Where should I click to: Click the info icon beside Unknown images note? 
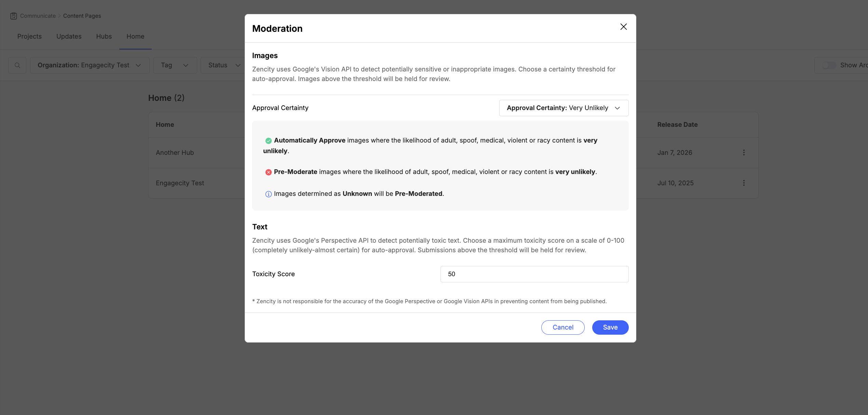(268, 194)
